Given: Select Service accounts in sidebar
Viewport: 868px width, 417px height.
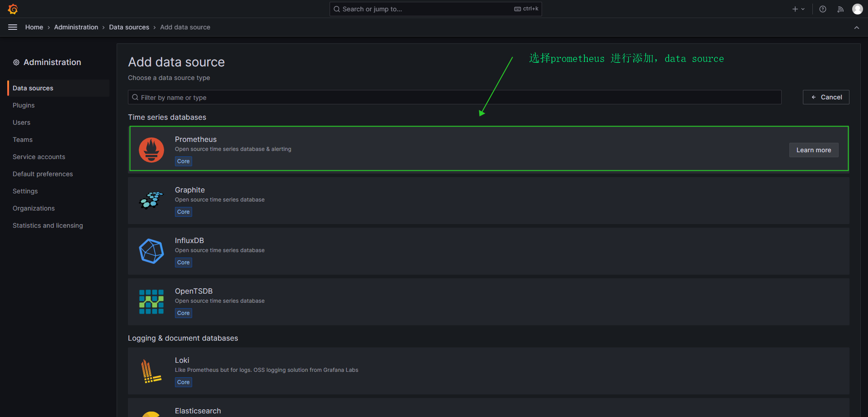Looking at the screenshot, I should point(39,157).
